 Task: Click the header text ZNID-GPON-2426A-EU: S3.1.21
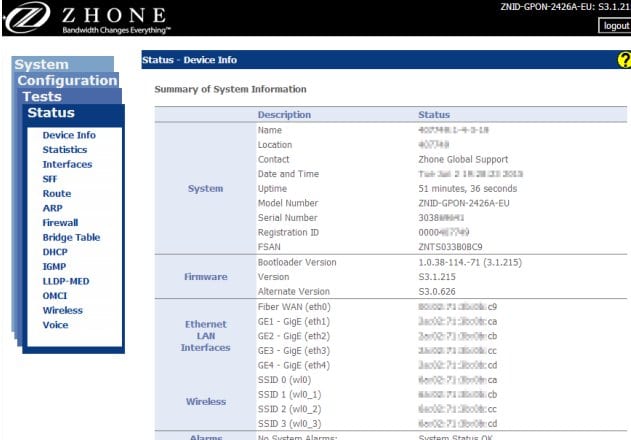(x=565, y=7)
